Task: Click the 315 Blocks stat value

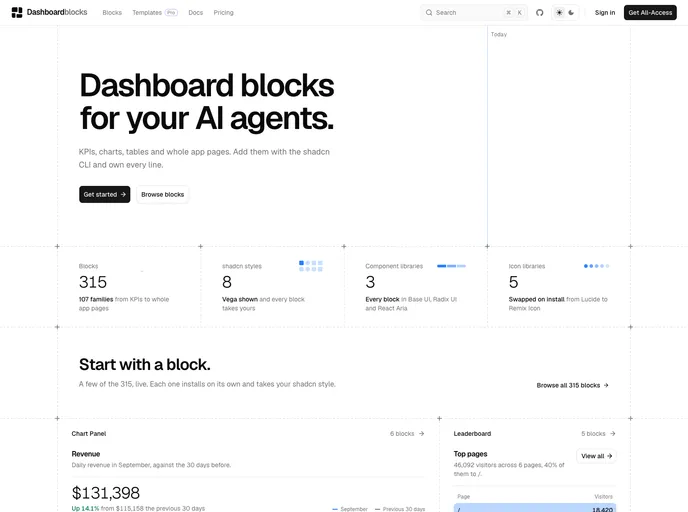Action: click(x=93, y=282)
